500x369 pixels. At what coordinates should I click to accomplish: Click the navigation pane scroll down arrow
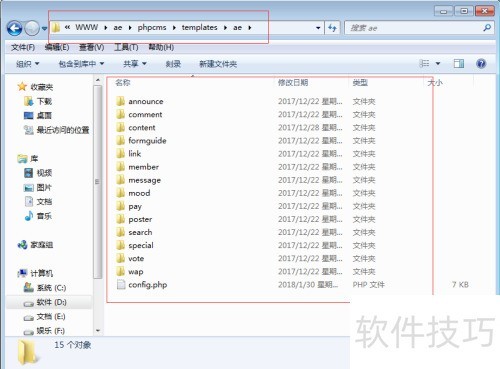(98, 331)
